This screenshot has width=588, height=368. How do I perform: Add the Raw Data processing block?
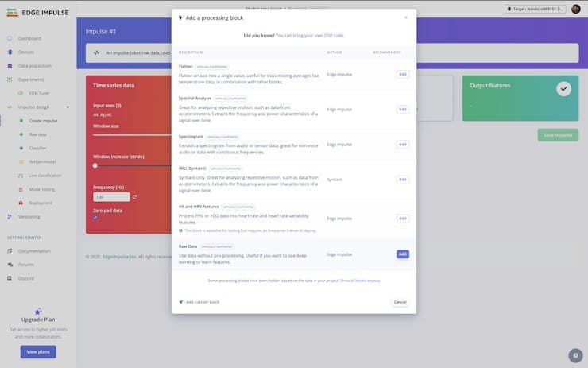click(402, 254)
